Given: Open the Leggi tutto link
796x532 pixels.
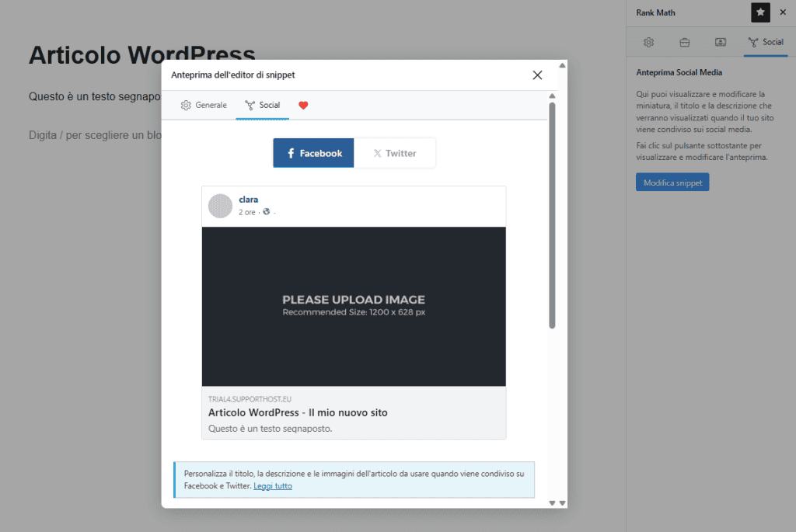Looking at the screenshot, I should [x=273, y=486].
